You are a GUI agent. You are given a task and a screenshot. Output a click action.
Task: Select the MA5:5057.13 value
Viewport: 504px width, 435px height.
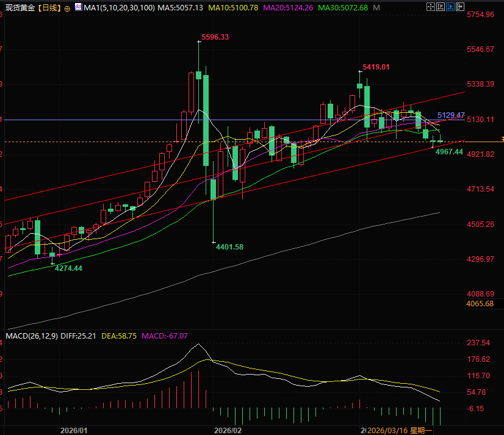[181, 8]
